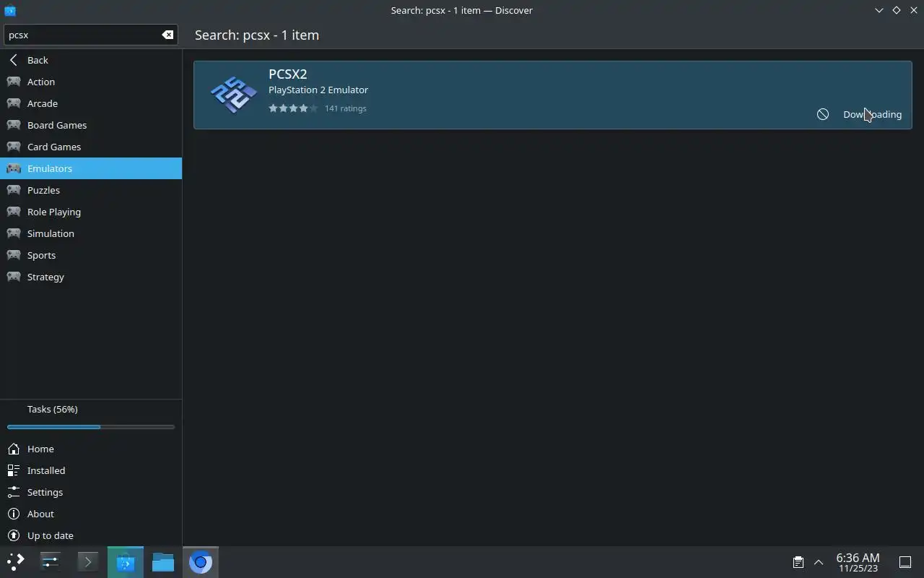Open the Strategy category

point(91,277)
